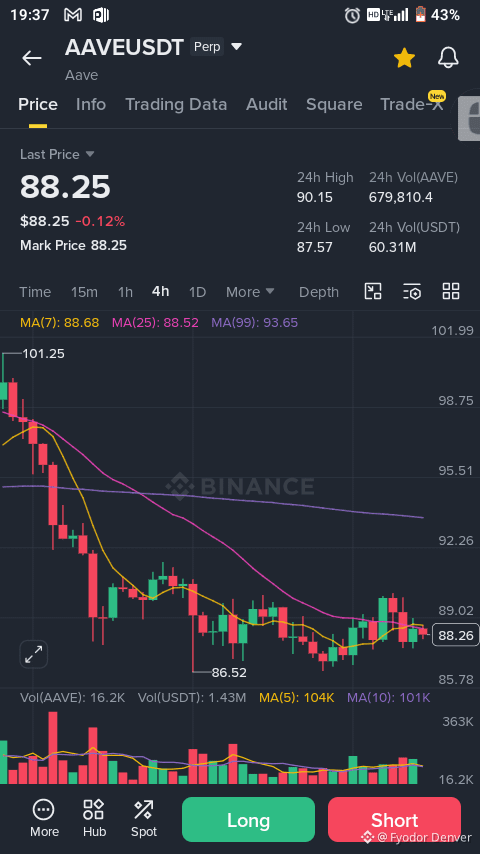480x854 pixels.
Task: Tap the MA(25): 88.52 indicator label
Action: pyautogui.click(x=155, y=323)
